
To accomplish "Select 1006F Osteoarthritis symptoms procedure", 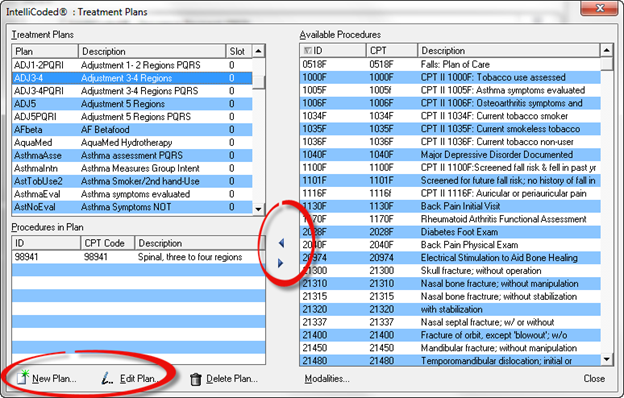I will coord(450,103).
